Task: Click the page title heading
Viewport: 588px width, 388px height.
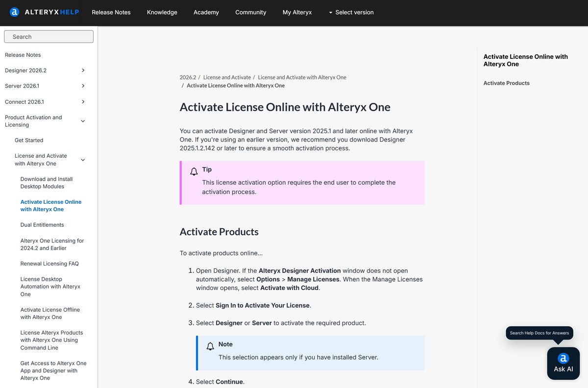Action: coord(285,107)
